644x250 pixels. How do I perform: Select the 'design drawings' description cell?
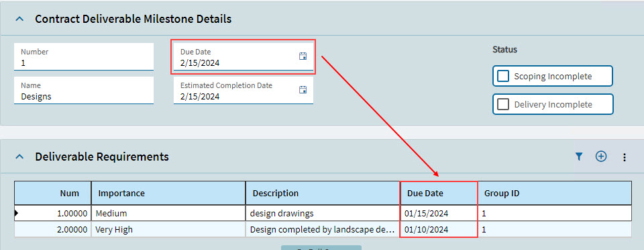pos(323,214)
